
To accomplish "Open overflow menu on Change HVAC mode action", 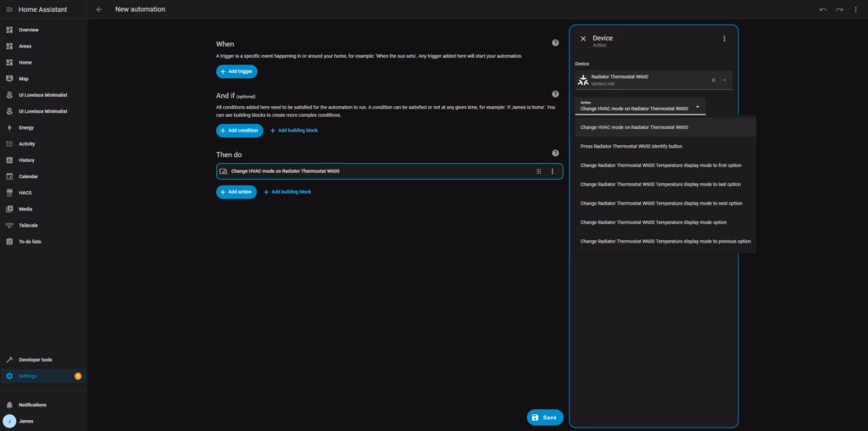I will coord(552,171).
